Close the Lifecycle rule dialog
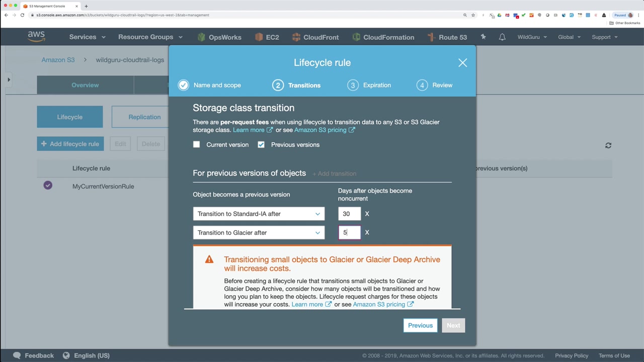The width and height of the screenshot is (644, 362). click(x=462, y=63)
